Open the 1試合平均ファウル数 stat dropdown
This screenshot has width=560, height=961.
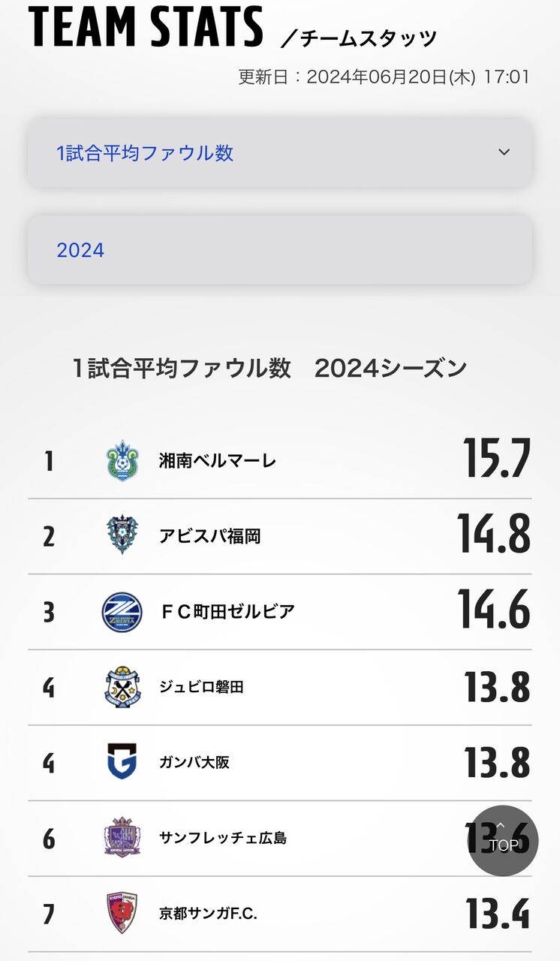tap(279, 153)
